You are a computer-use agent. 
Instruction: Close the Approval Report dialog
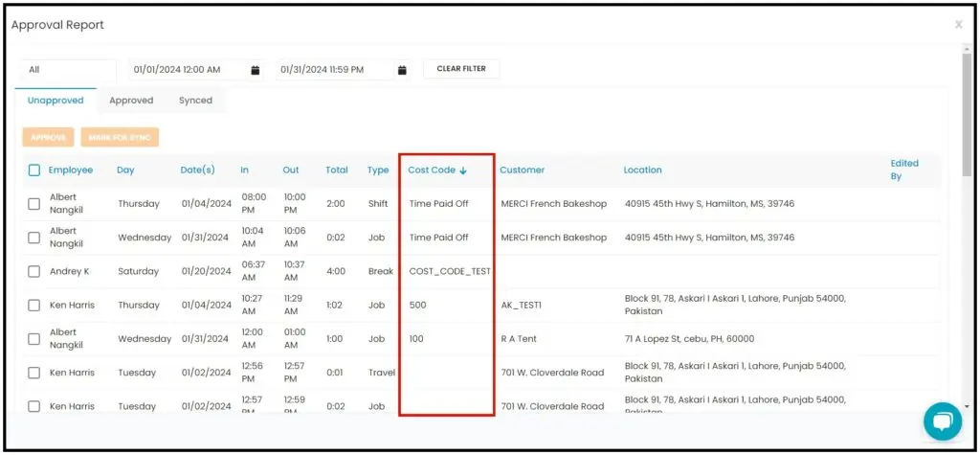coord(958,24)
